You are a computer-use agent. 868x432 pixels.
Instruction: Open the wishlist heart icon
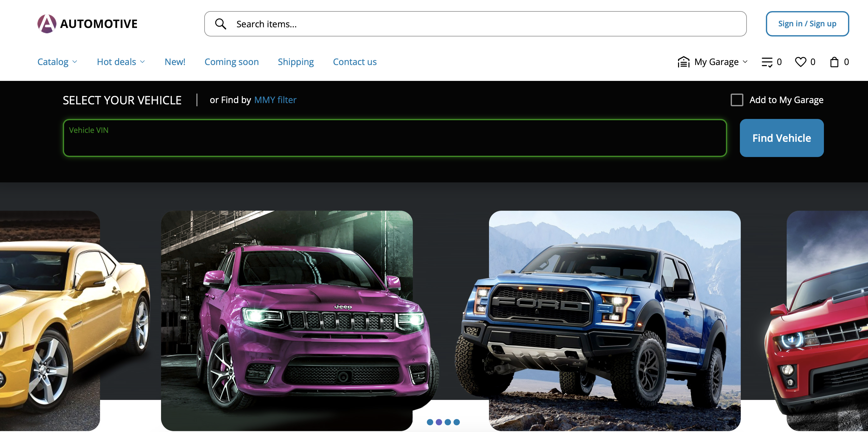tap(800, 62)
